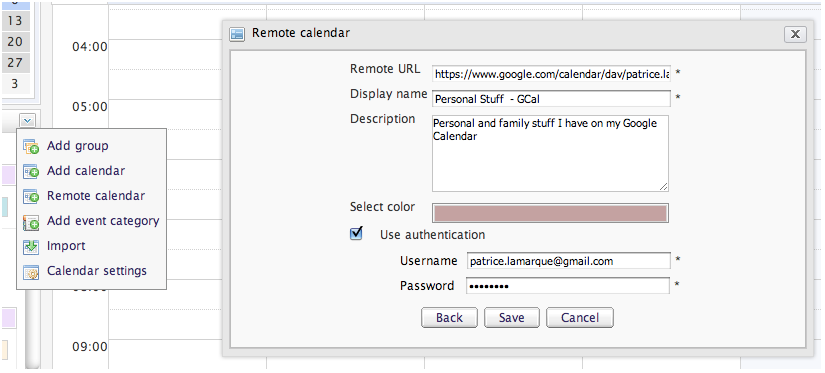Close the Remote calendar dialog
The height and width of the screenshot is (373, 825).
795,34
